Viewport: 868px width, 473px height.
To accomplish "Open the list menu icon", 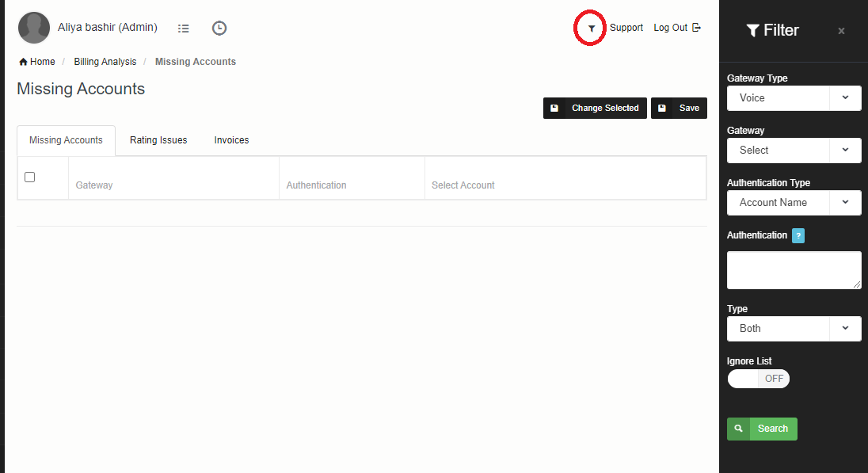I will (x=184, y=29).
